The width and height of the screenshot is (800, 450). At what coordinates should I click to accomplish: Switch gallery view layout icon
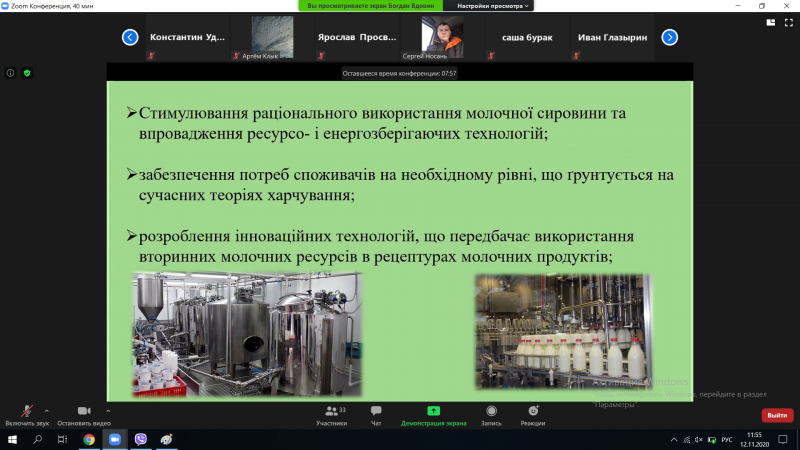[x=771, y=22]
